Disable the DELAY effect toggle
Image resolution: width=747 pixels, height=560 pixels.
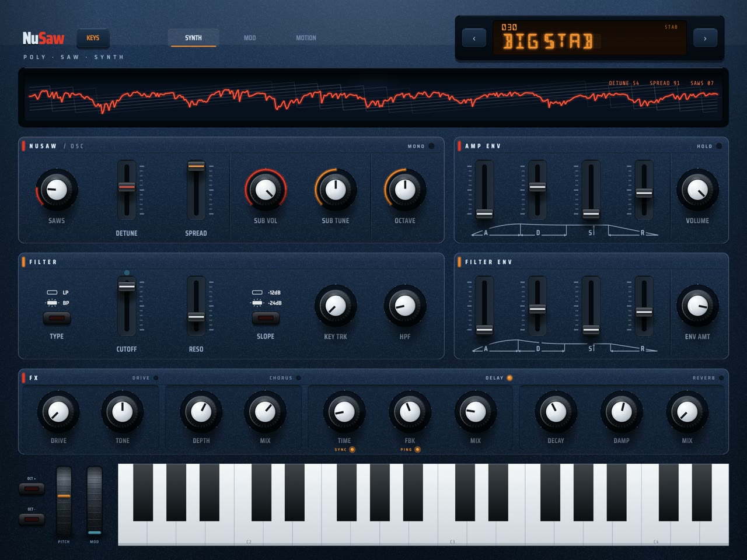coord(509,378)
